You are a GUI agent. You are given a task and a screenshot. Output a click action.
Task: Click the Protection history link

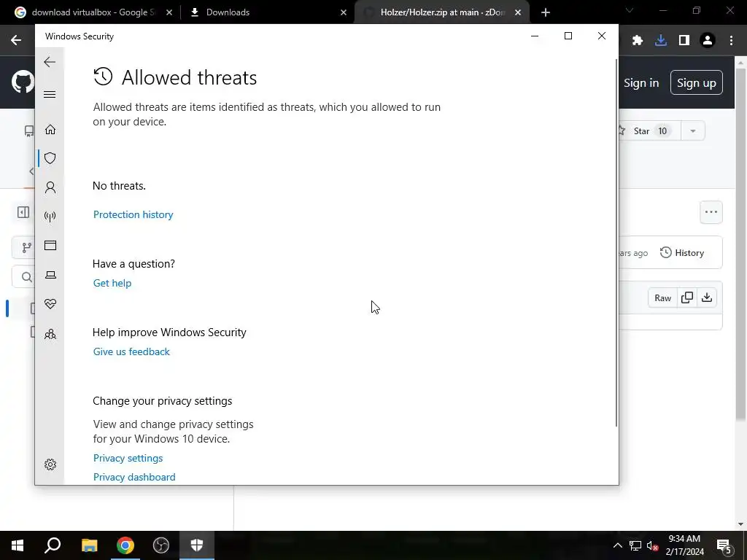pos(133,215)
